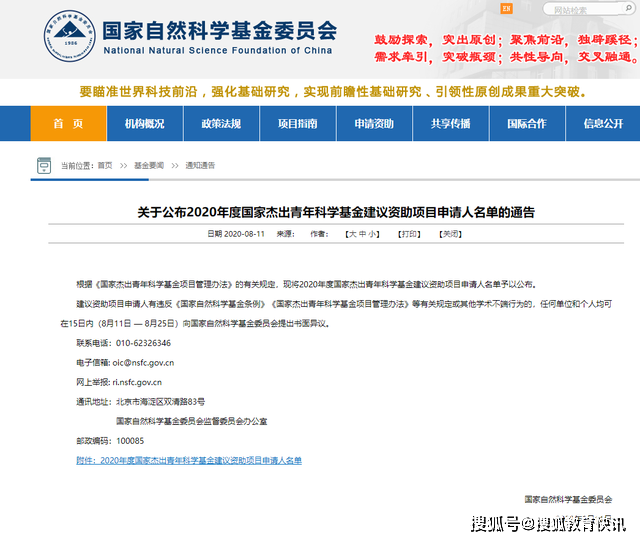Open the 项目指南 menu
The width and height of the screenshot is (640, 541).
point(298,123)
